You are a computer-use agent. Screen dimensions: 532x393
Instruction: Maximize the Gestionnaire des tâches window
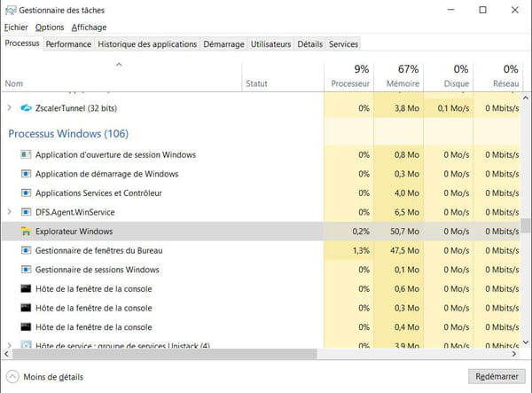[482, 10]
